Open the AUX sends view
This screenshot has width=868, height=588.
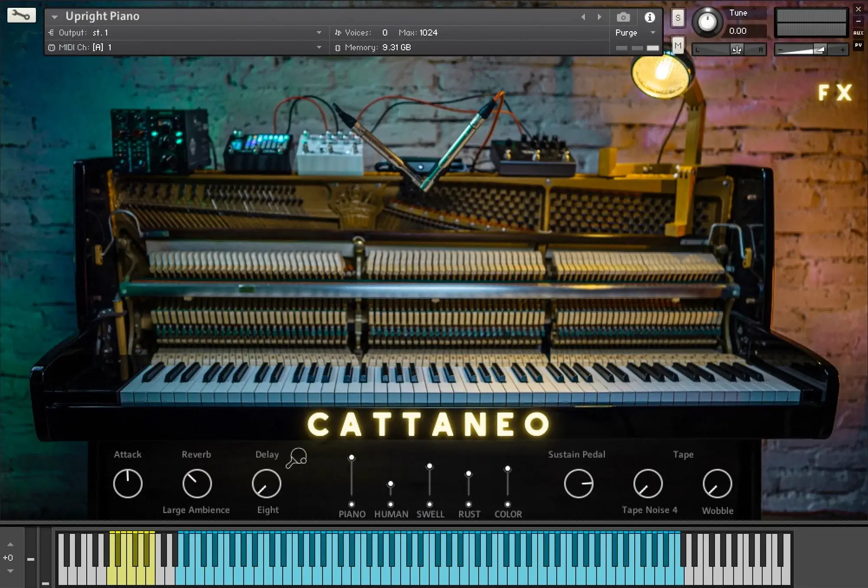point(858,32)
